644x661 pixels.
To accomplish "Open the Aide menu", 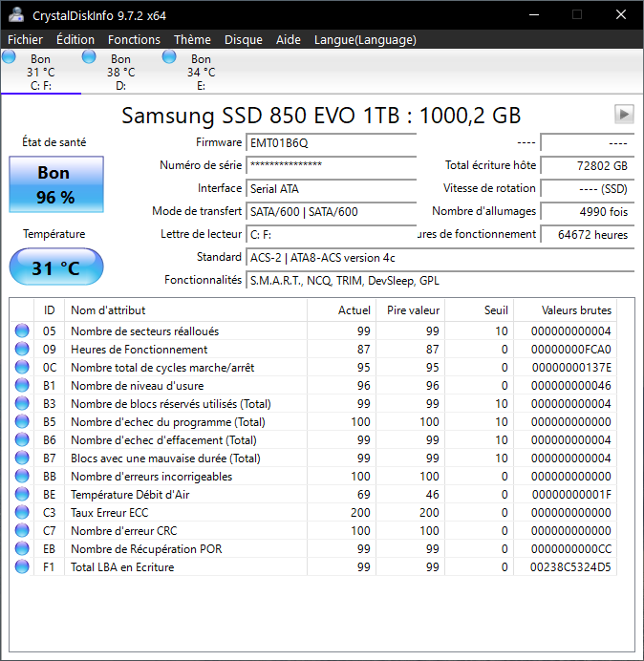I will point(289,39).
